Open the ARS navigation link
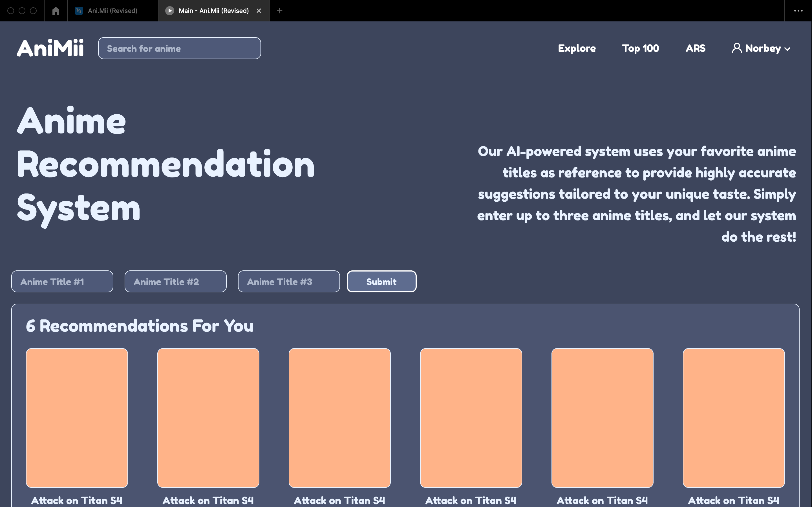The image size is (812, 507). pos(695,48)
